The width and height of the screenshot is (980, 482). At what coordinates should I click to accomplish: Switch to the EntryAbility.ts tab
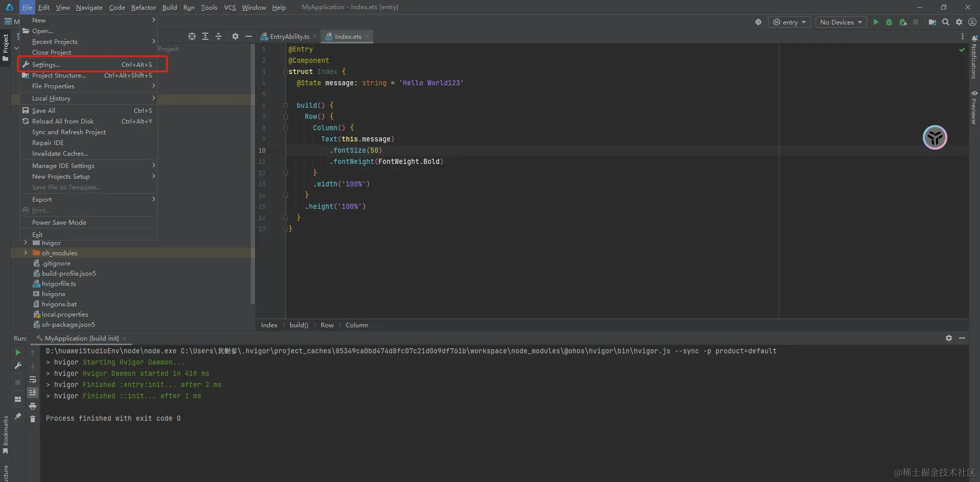point(289,37)
